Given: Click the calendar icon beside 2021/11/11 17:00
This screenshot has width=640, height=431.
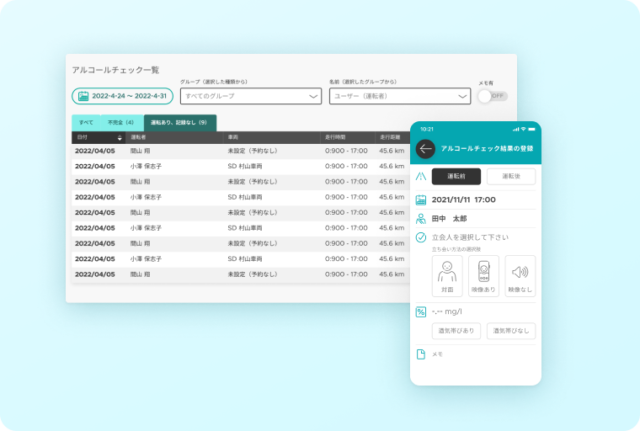Looking at the screenshot, I should click(421, 200).
